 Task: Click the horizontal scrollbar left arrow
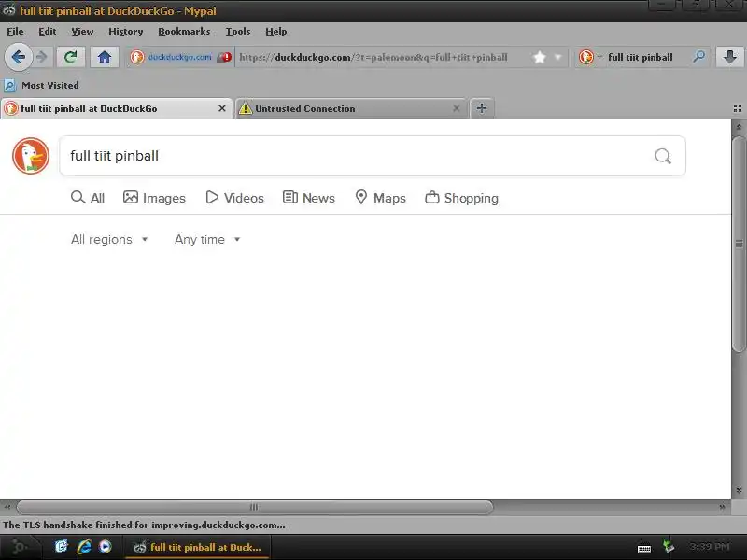point(7,507)
